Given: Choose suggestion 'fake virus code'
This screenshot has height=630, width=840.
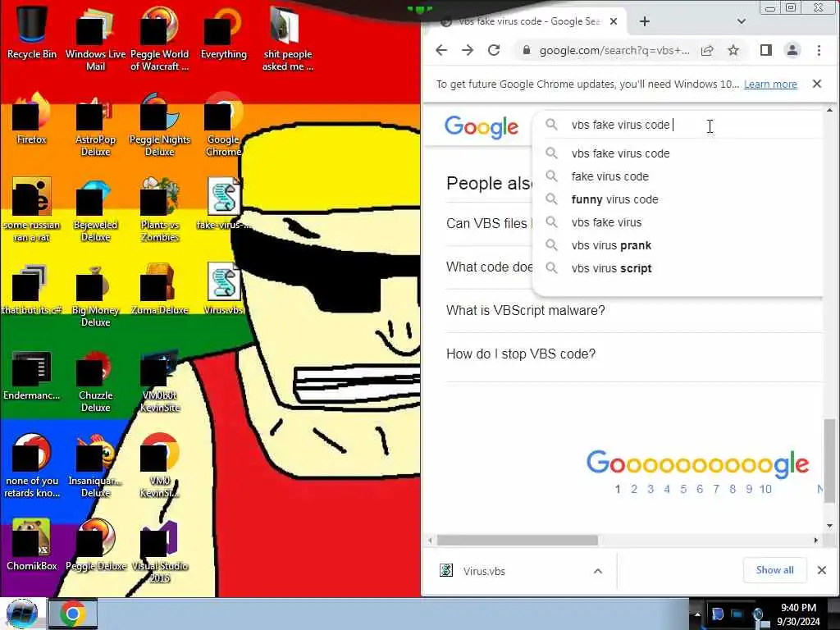Looking at the screenshot, I should tap(678, 176).
